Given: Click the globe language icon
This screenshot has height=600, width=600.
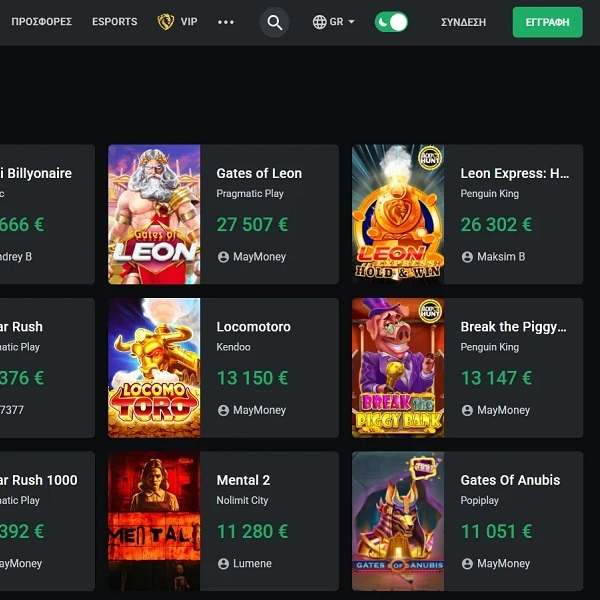Looking at the screenshot, I should [x=320, y=22].
